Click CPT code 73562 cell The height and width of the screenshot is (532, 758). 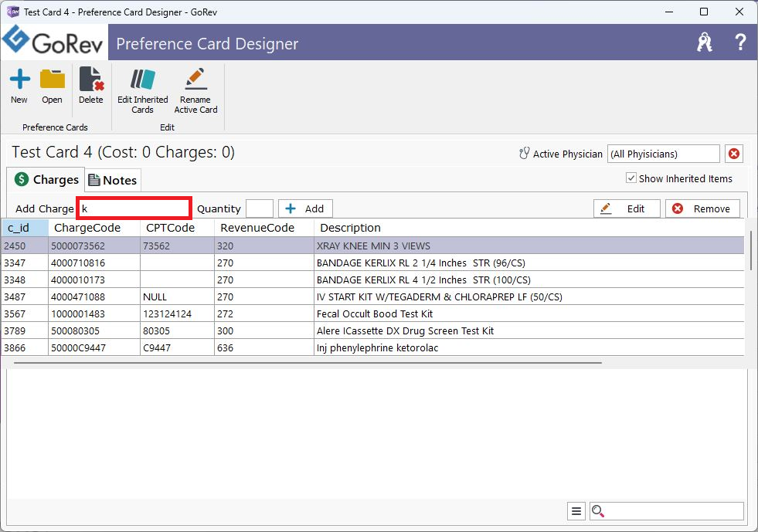pyautogui.click(x=177, y=246)
